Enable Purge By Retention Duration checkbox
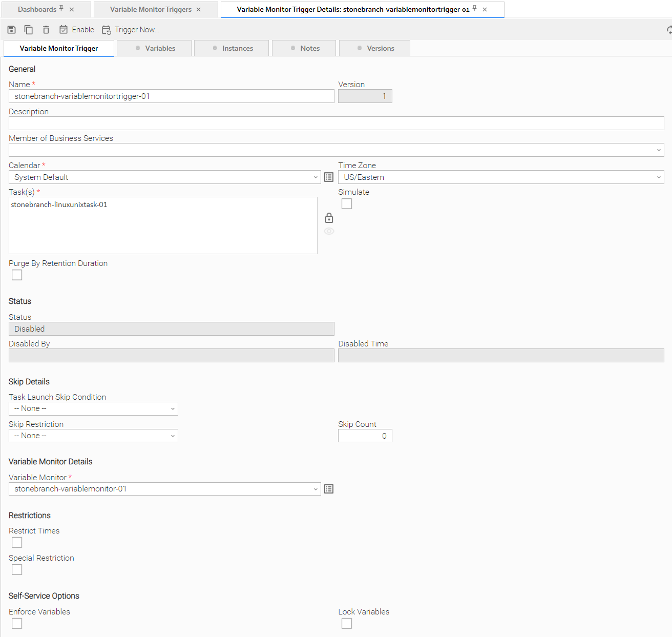This screenshot has width=672, height=637. pos(17,275)
